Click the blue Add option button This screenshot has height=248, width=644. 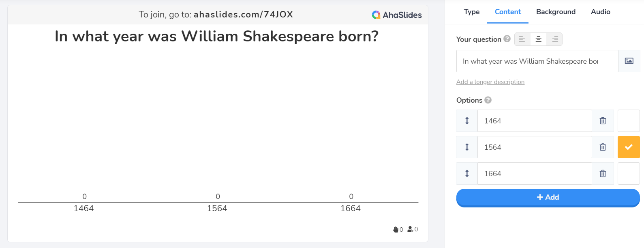[548, 197]
